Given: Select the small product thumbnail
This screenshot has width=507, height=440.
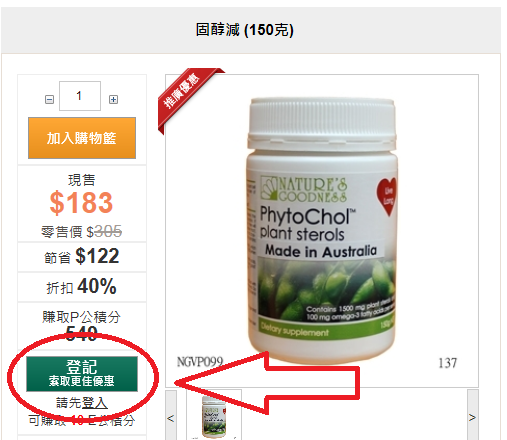Looking at the screenshot, I should 214,417.
